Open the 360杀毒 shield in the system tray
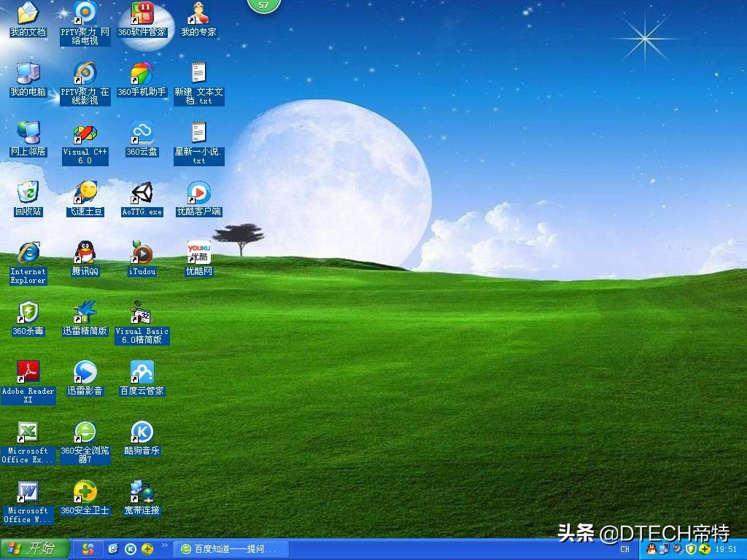 point(690,548)
